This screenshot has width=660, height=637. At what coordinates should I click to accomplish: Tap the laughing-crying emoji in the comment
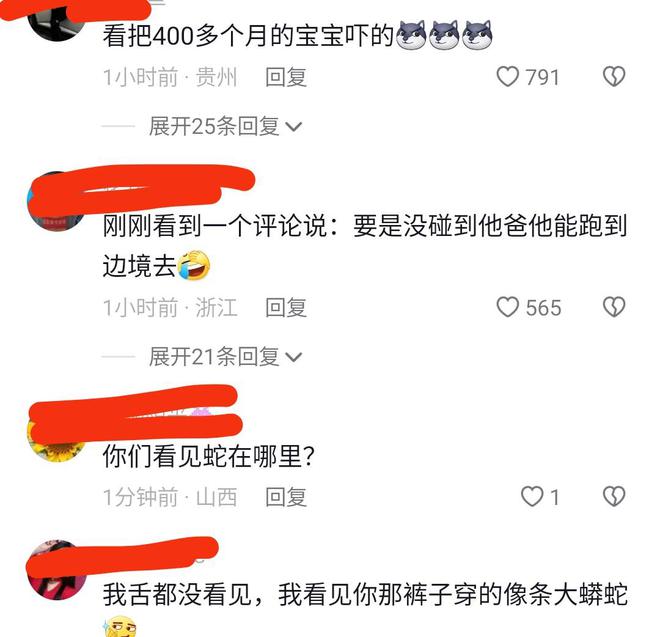[x=194, y=265]
